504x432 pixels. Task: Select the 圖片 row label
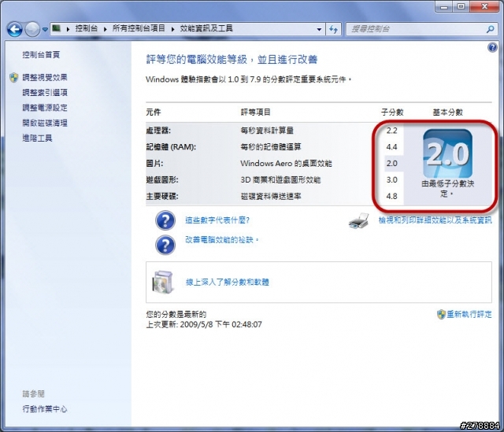point(154,163)
